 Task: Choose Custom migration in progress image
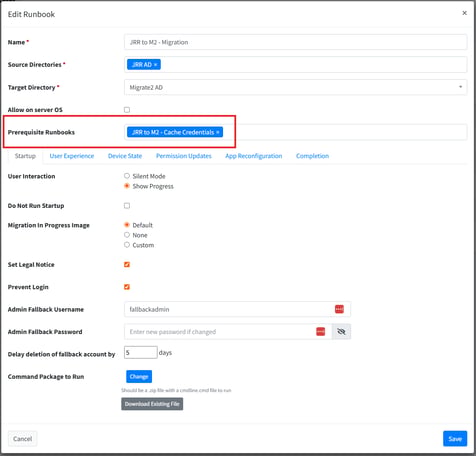127,245
